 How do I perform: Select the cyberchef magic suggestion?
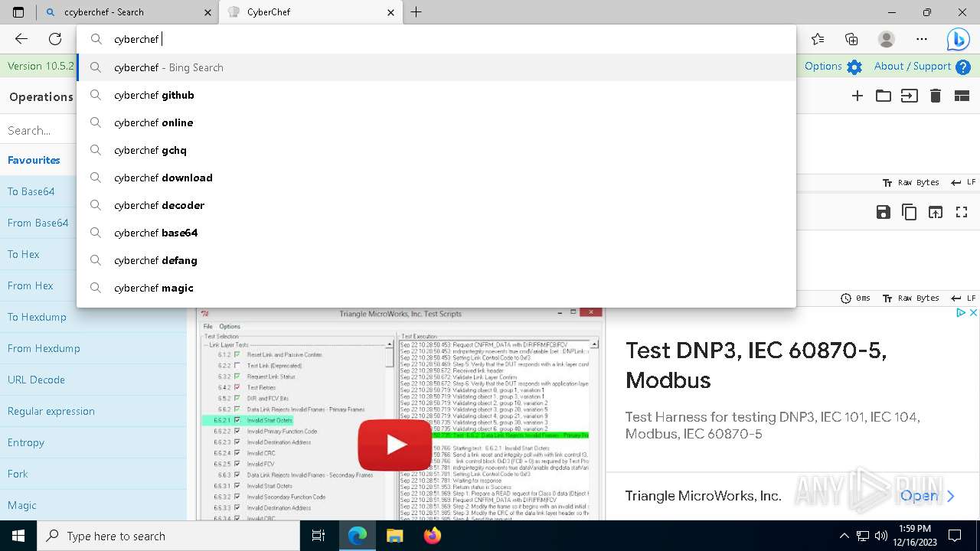(x=436, y=288)
